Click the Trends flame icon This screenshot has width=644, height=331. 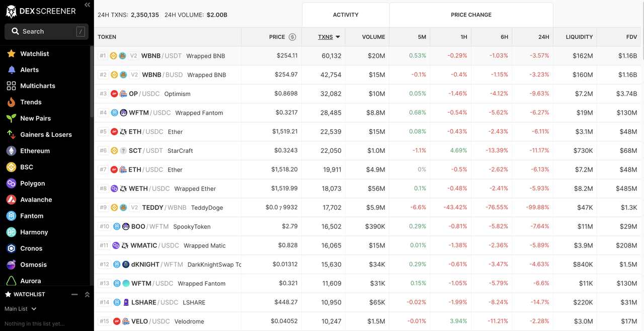click(x=11, y=102)
